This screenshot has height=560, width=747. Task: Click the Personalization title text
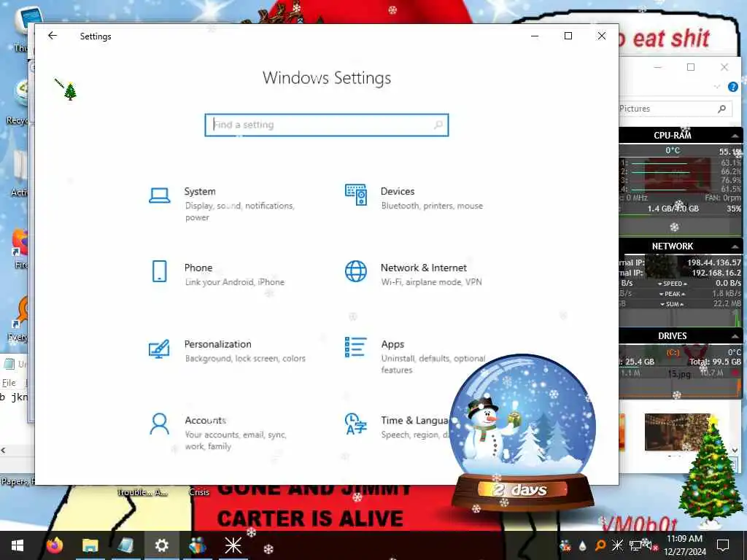pos(217,344)
